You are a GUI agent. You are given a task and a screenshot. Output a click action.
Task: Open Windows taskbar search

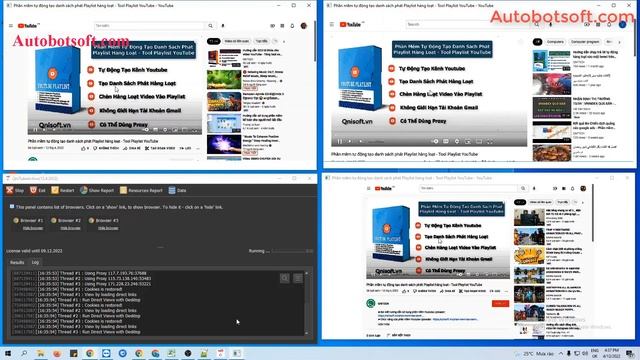pyautogui.click(x=24, y=353)
